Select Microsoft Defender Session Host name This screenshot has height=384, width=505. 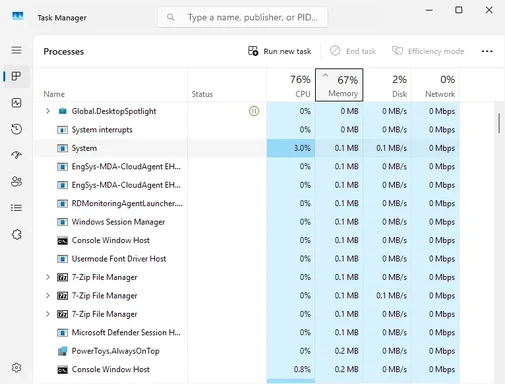[126, 333]
